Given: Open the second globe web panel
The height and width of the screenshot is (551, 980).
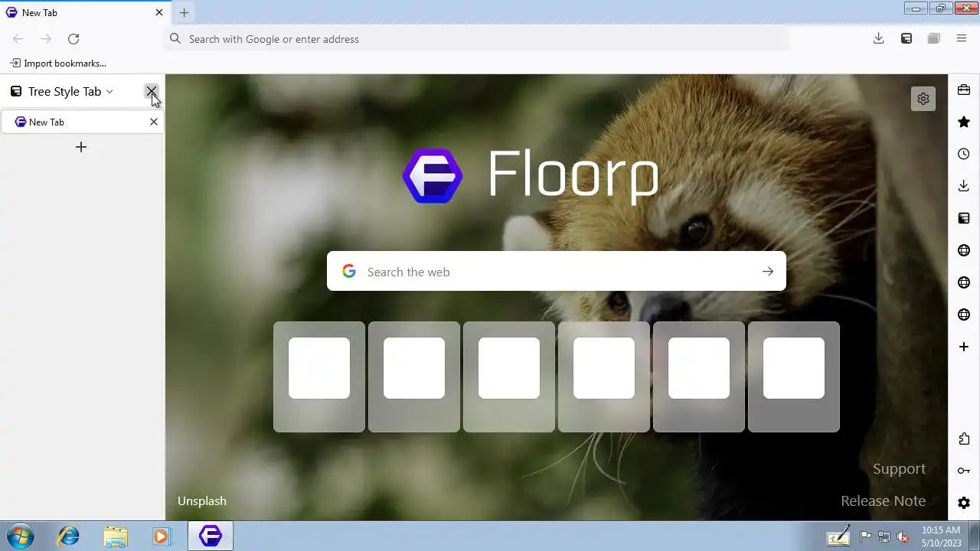Looking at the screenshot, I should click(x=964, y=282).
